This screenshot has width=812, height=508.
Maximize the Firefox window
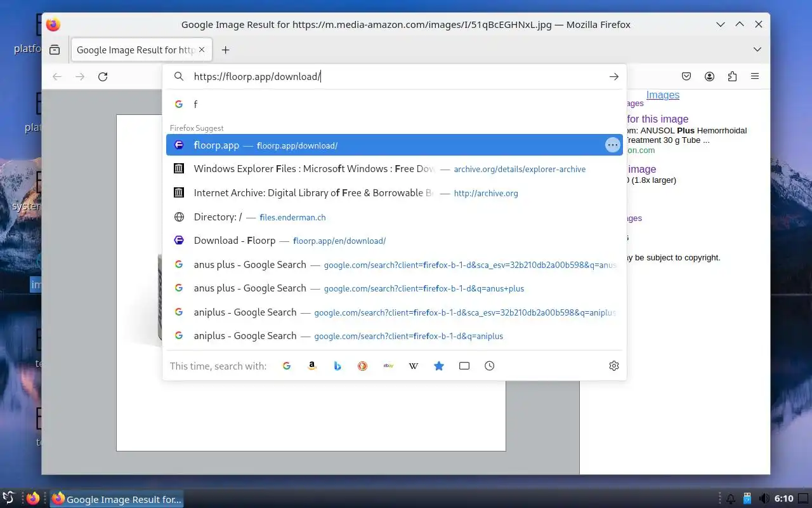740,24
